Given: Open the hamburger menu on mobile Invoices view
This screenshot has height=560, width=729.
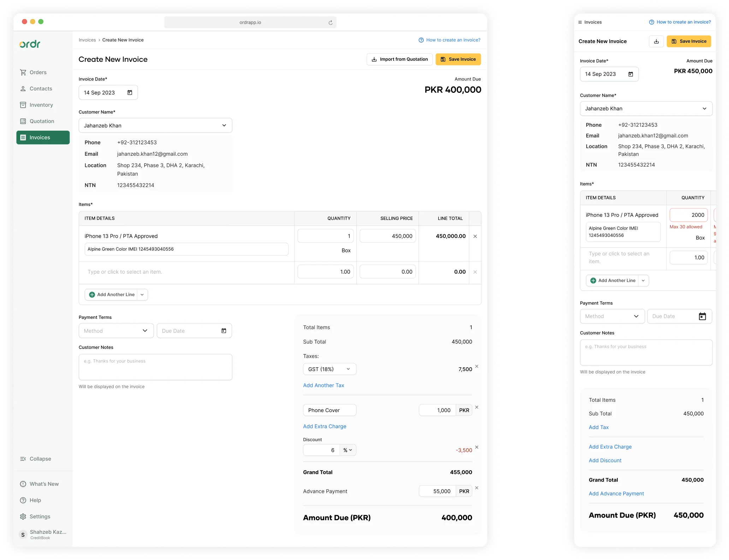Looking at the screenshot, I should coord(580,22).
